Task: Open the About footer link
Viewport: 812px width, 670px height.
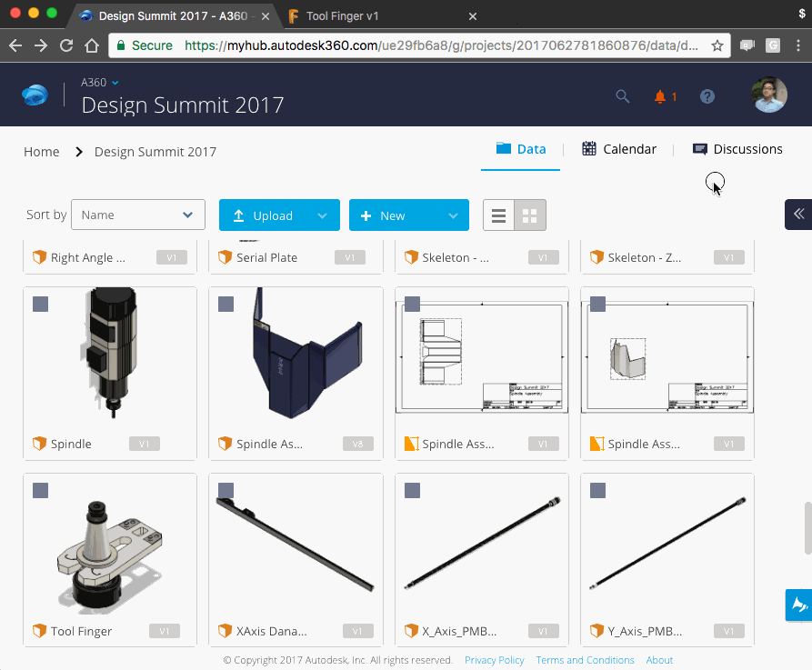Action: coord(659,660)
